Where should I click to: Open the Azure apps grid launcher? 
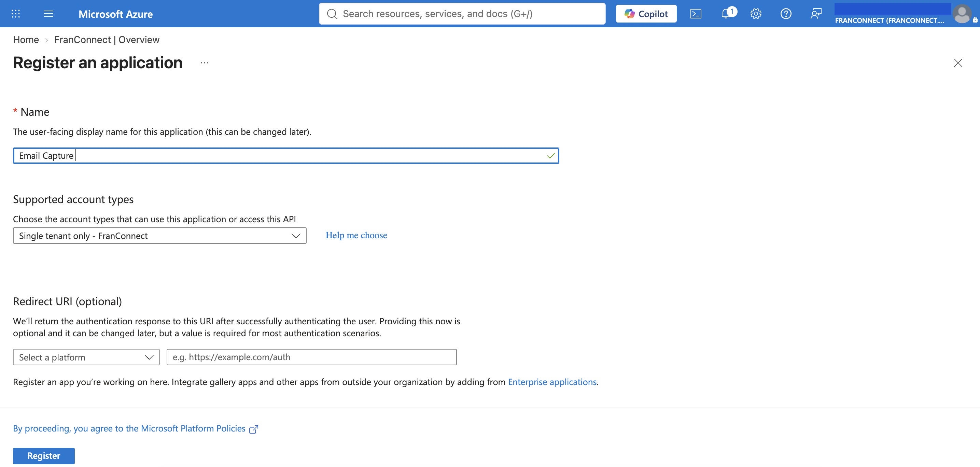pyautogui.click(x=16, y=14)
